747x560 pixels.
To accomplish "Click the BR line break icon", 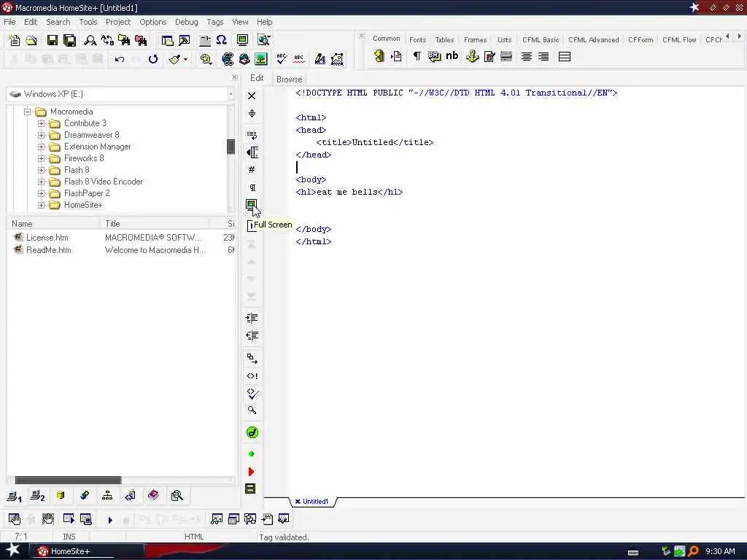I will 434,56.
